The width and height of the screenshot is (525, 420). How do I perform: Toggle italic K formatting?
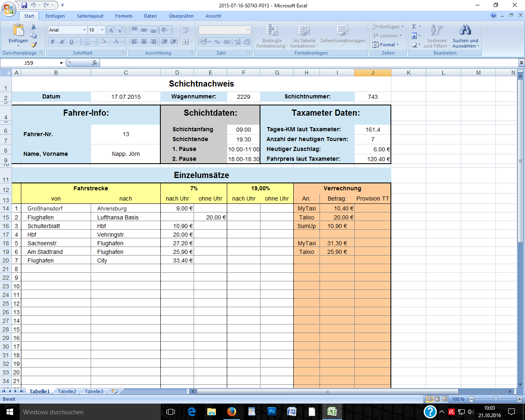tap(62, 42)
